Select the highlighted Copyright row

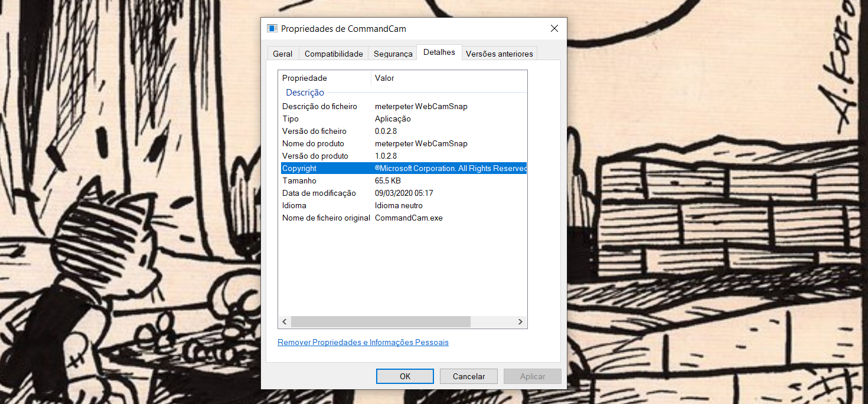[403, 169]
